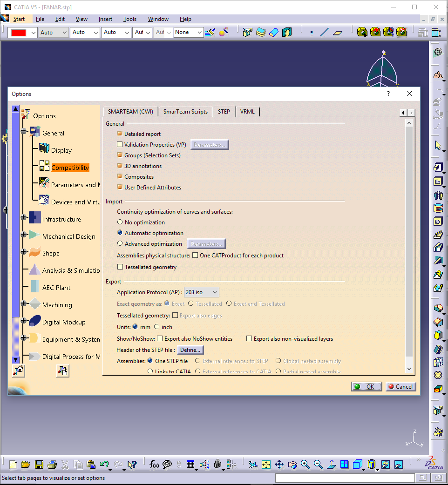Expand the Infrastructure tree node
This screenshot has height=485, width=448.
(24, 217)
